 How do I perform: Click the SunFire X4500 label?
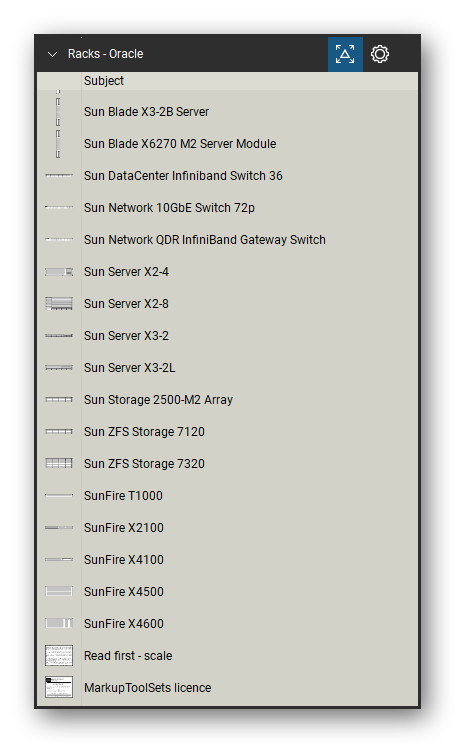[x=124, y=592]
